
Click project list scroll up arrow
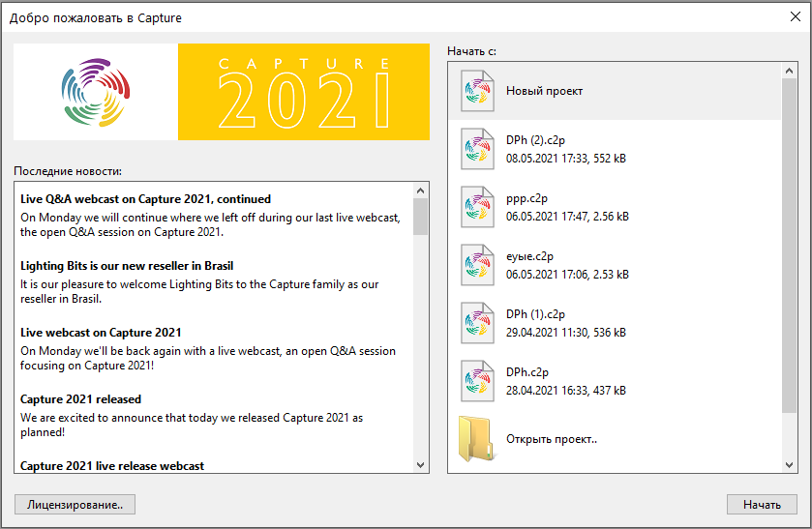[x=789, y=71]
